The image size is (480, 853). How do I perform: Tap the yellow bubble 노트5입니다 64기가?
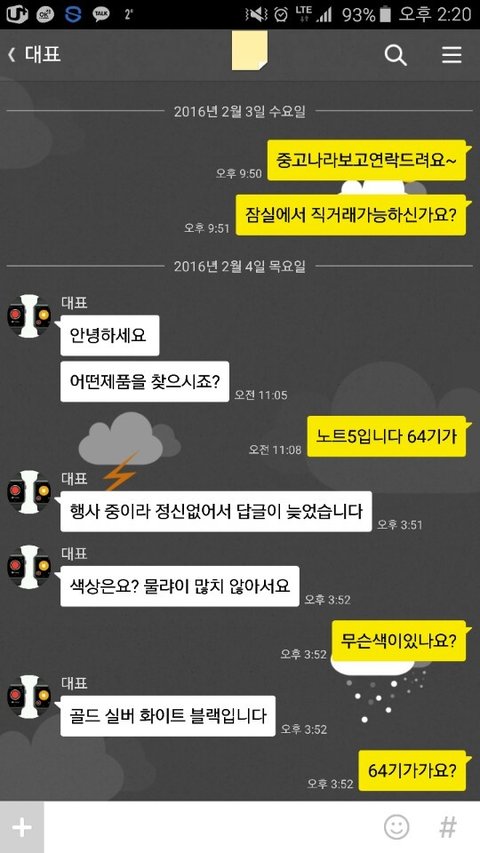(x=386, y=436)
